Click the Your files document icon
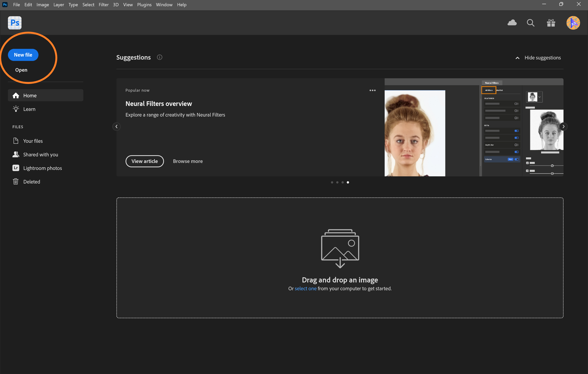The image size is (588, 374). (16, 141)
